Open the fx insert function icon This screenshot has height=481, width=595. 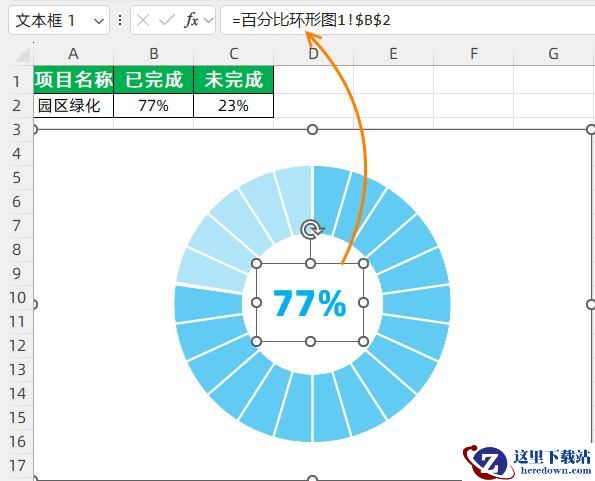[191, 20]
